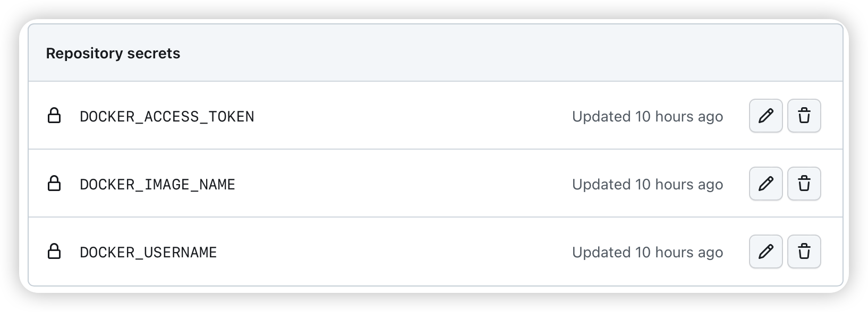Select the DOCKER_USERNAME secret name
The image size is (868, 312).
click(148, 253)
